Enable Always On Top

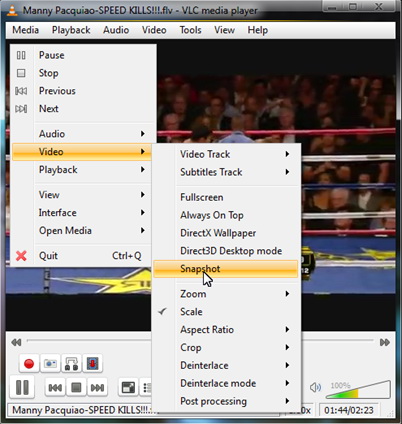(225, 215)
